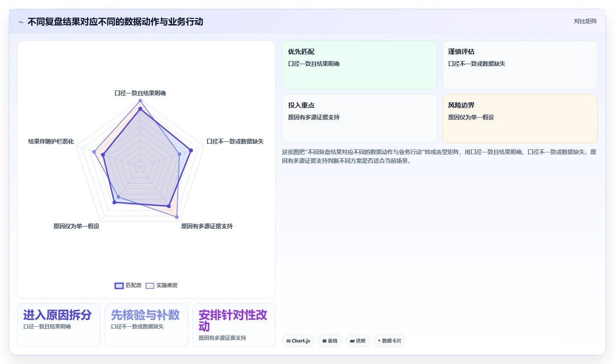Viewport: 615px width, 364px height.
Task: Click the page title 不同复盘结果对应不同的数据动作与业务行动
Action: tap(115, 22)
